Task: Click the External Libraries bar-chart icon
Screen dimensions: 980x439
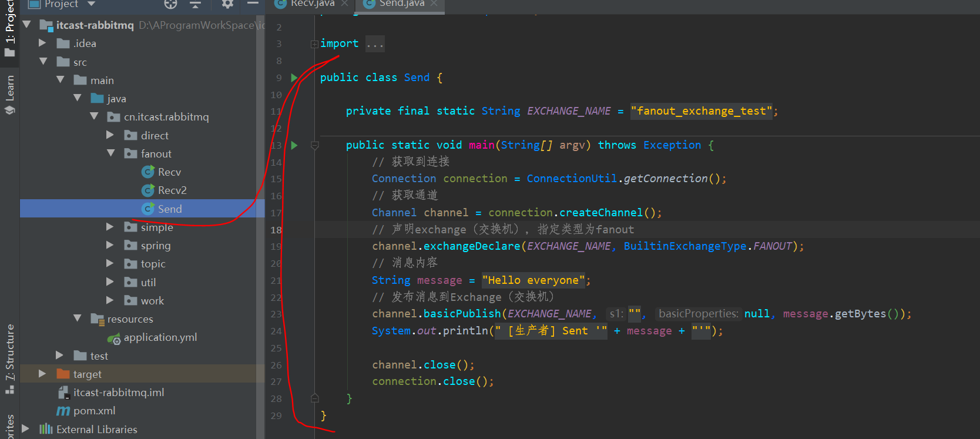Action: pyautogui.click(x=46, y=430)
